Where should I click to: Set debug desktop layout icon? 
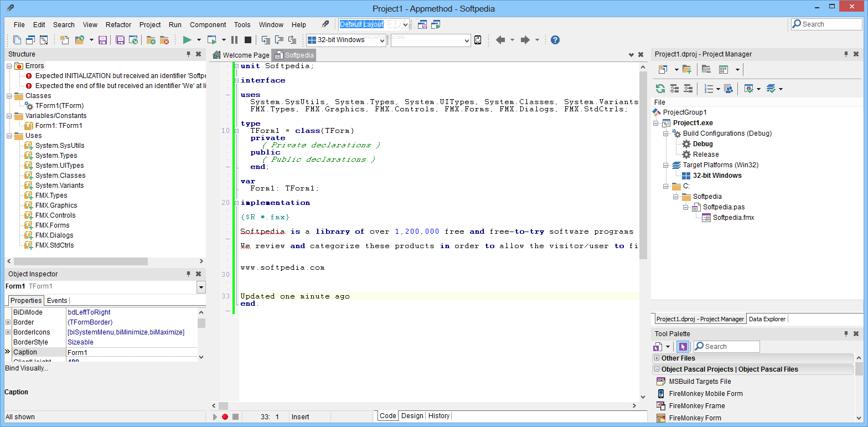pyautogui.click(x=436, y=24)
